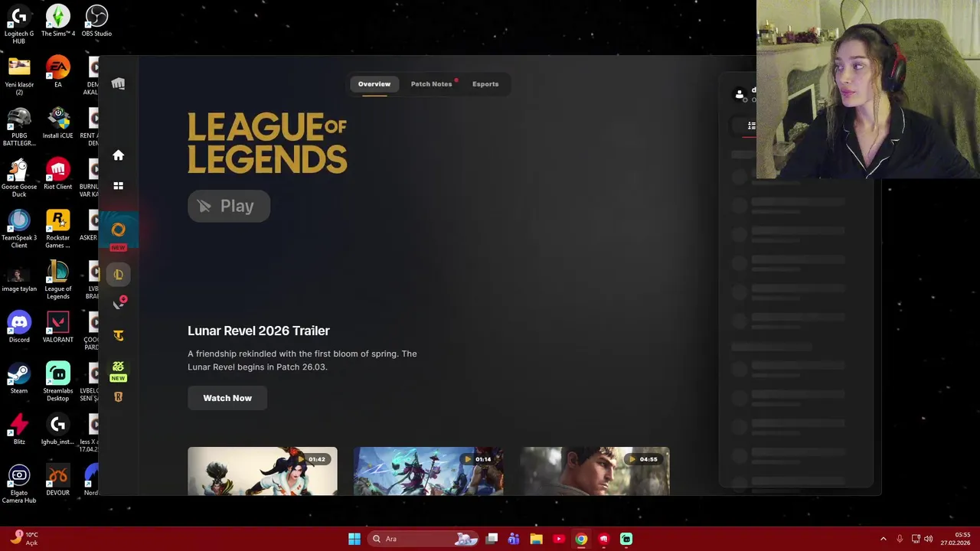
Task: Open the Overview tab
Action: point(374,84)
